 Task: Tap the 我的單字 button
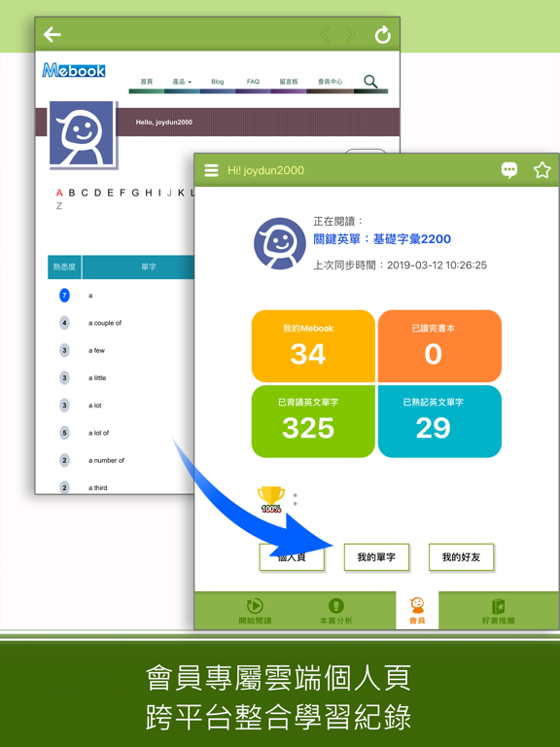(x=376, y=557)
